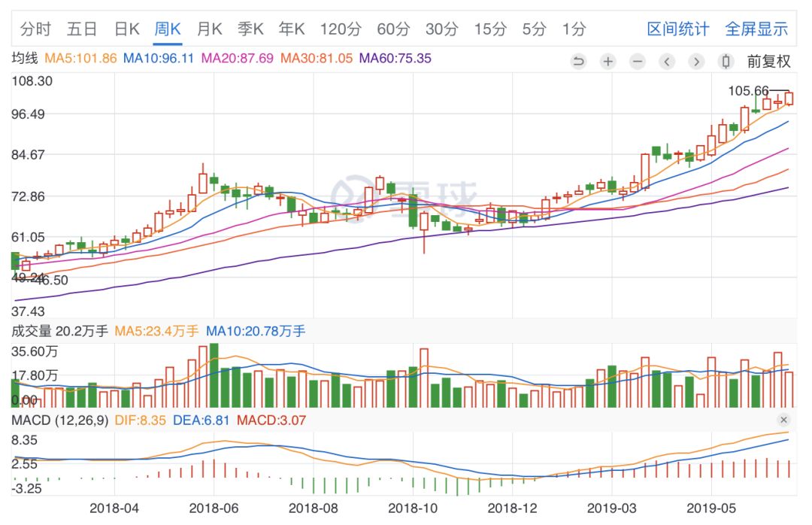Click the 全屏显示 button
The image size is (812, 525).
(756, 29)
